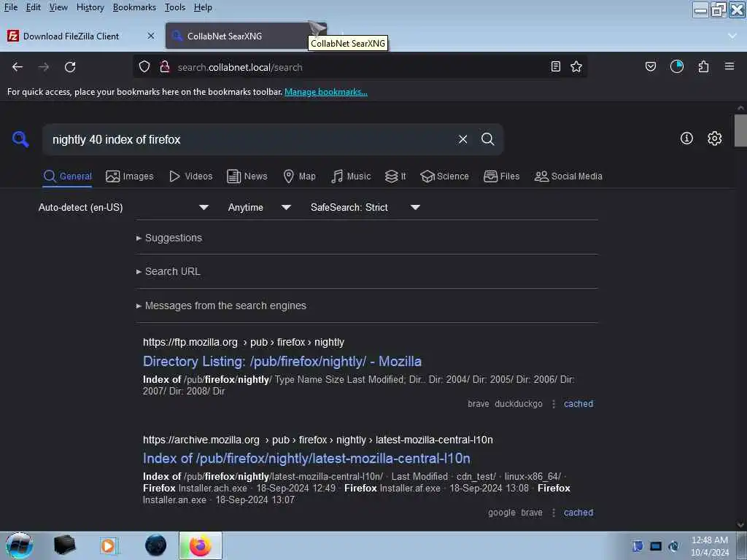Click the insecure connection padlock icon
The width and height of the screenshot is (747, 560).
[x=165, y=67]
